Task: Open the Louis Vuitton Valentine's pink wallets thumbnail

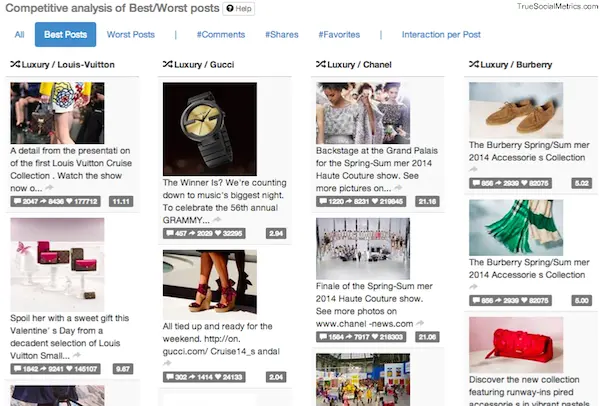Action: click(x=57, y=264)
